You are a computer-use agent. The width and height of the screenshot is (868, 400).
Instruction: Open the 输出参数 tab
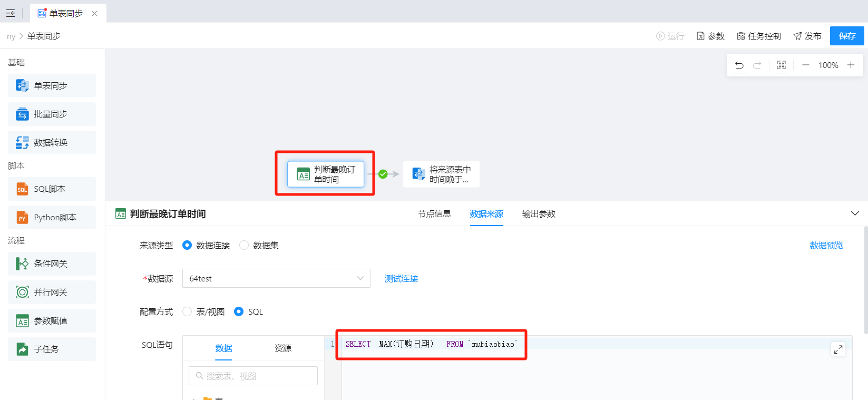point(539,214)
